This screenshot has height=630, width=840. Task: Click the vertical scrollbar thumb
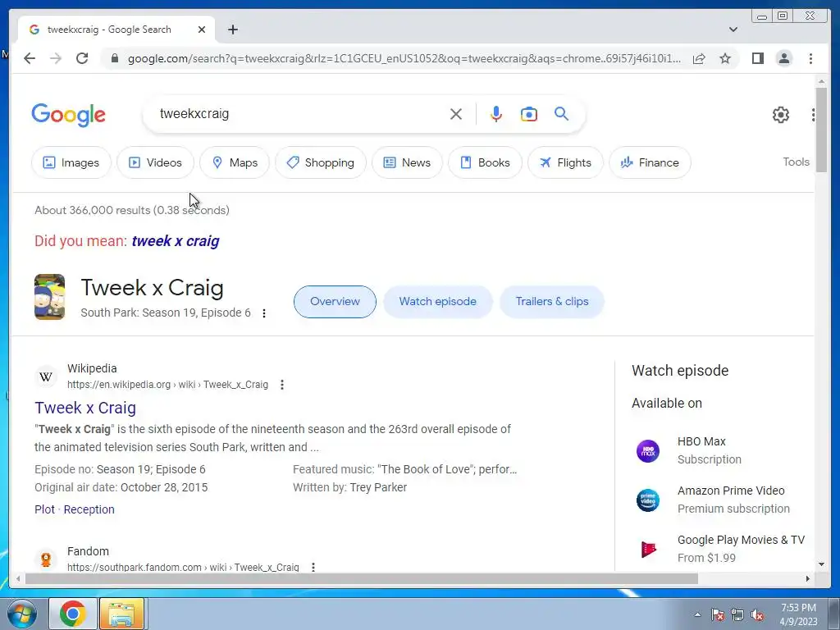coord(821,130)
